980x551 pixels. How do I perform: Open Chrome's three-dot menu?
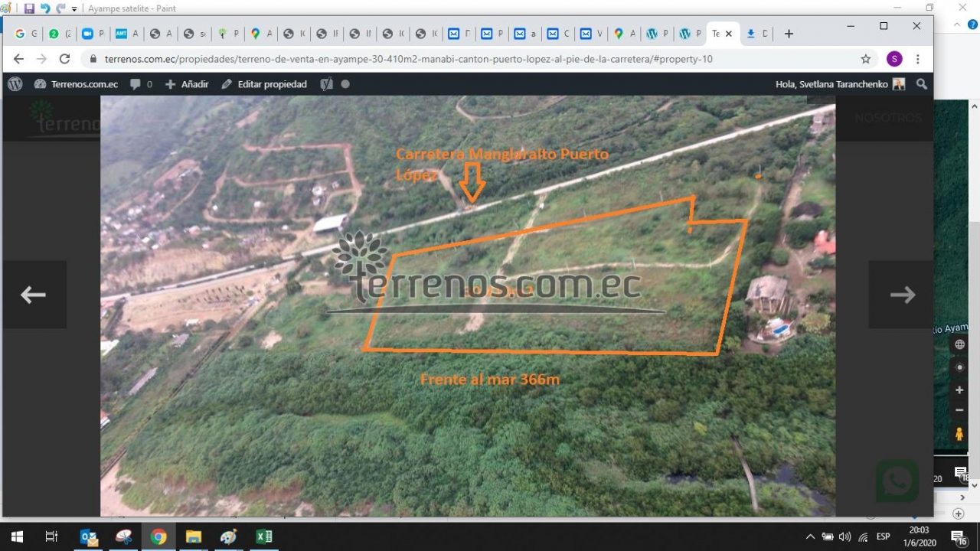click(x=918, y=59)
